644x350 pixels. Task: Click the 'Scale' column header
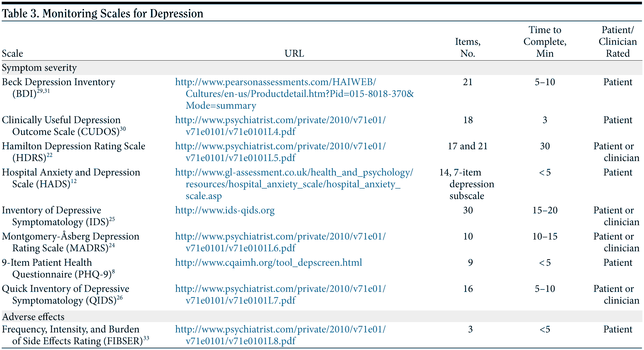[x=12, y=53]
